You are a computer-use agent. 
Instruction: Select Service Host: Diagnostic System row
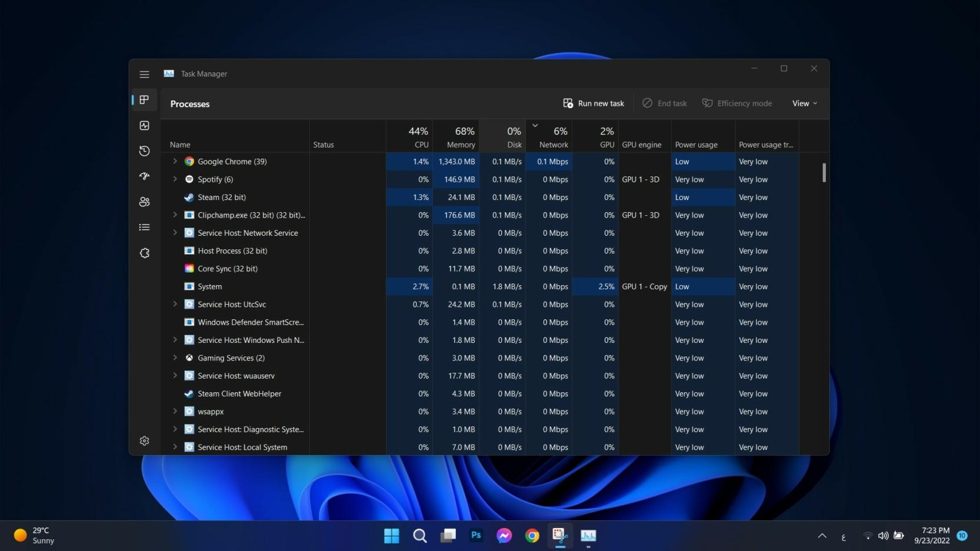coord(479,429)
